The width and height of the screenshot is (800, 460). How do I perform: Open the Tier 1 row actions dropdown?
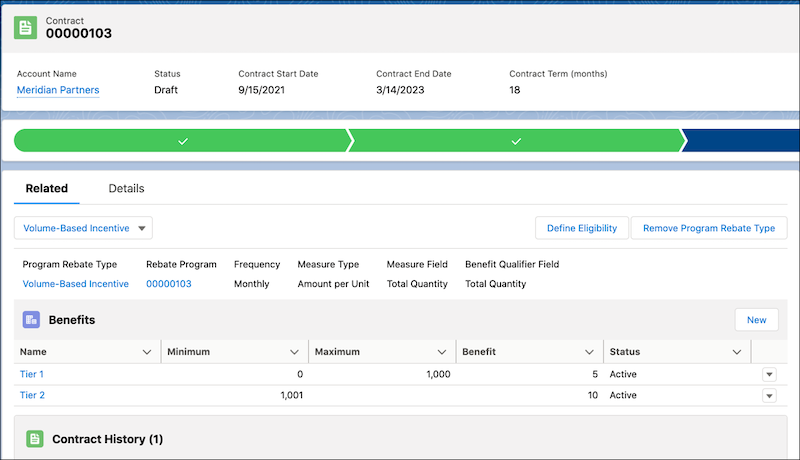pos(769,374)
